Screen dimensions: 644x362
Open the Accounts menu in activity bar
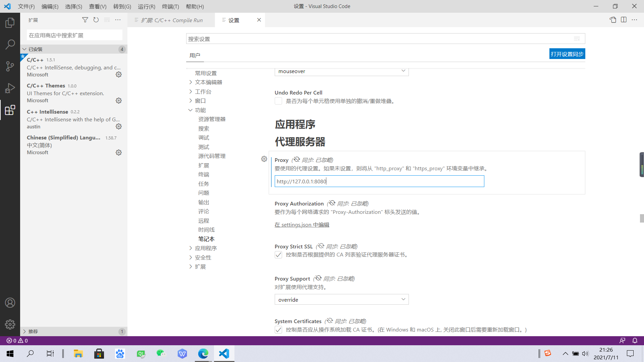(10, 302)
